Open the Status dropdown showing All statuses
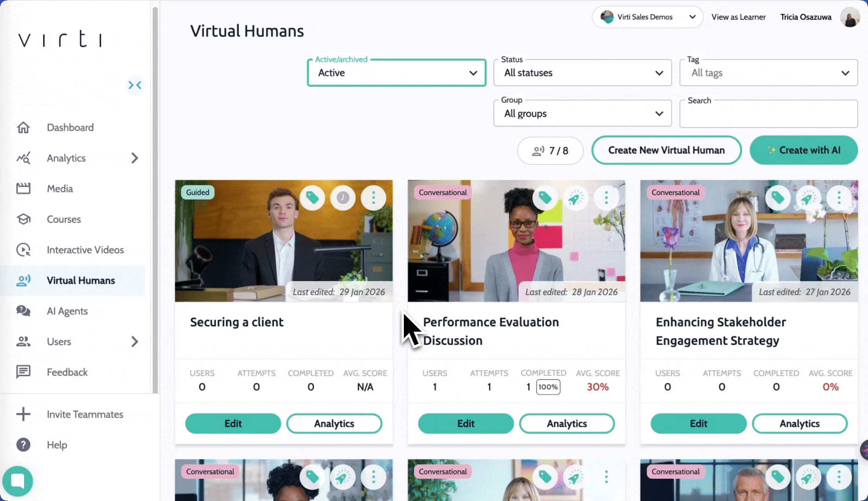The width and height of the screenshot is (868, 501). [x=582, y=73]
